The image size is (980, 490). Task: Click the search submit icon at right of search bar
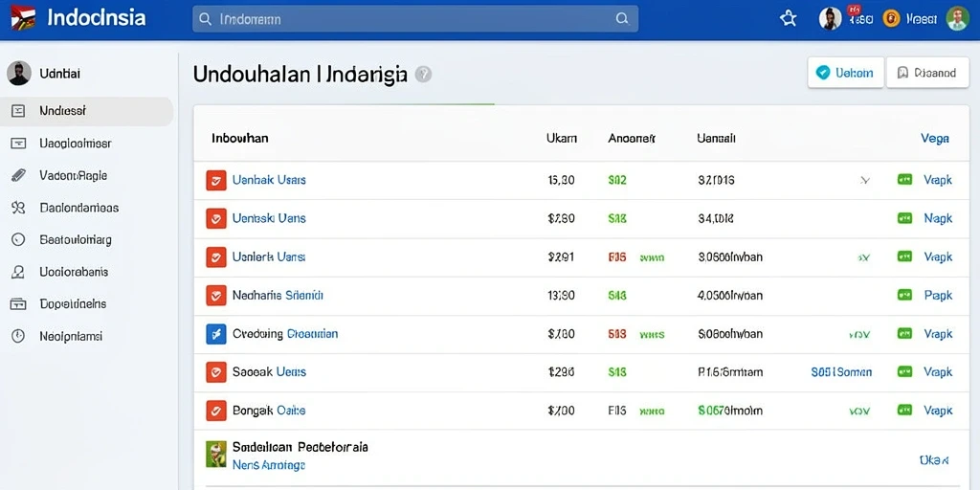(x=622, y=19)
